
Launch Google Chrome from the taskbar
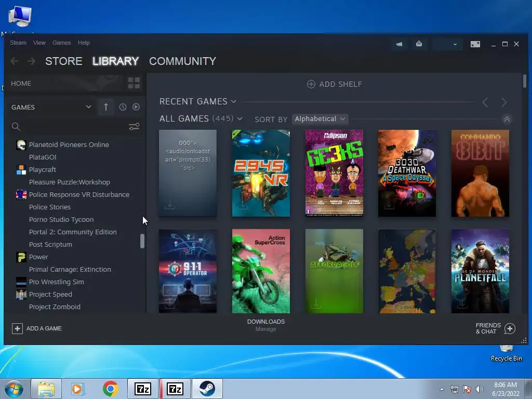pyautogui.click(x=110, y=389)
